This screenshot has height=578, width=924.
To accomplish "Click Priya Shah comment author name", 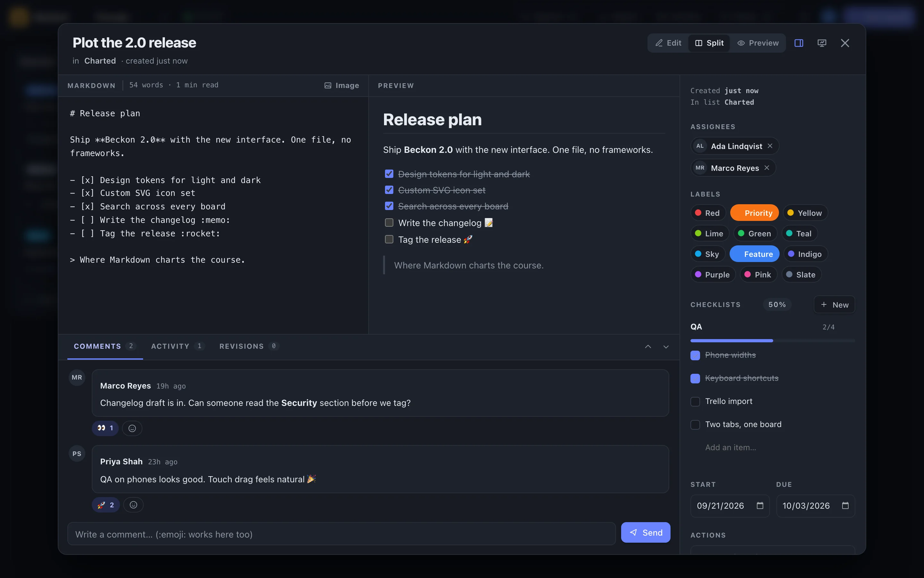I will [x=121, y=461].
